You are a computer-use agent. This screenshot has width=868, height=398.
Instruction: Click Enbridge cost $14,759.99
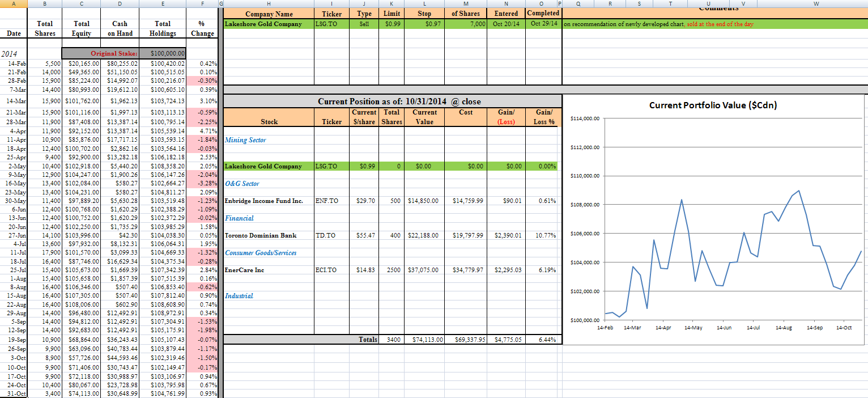pos(465,201)
